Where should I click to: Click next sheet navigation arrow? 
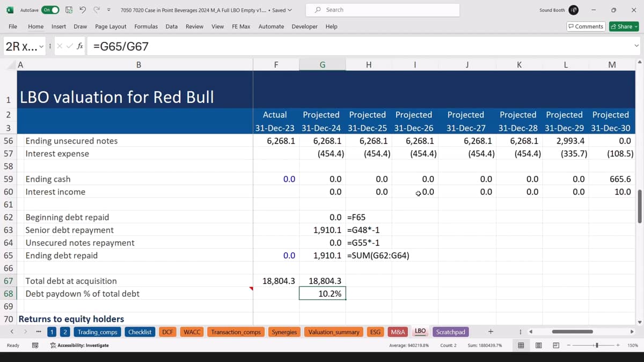(25, 332)
